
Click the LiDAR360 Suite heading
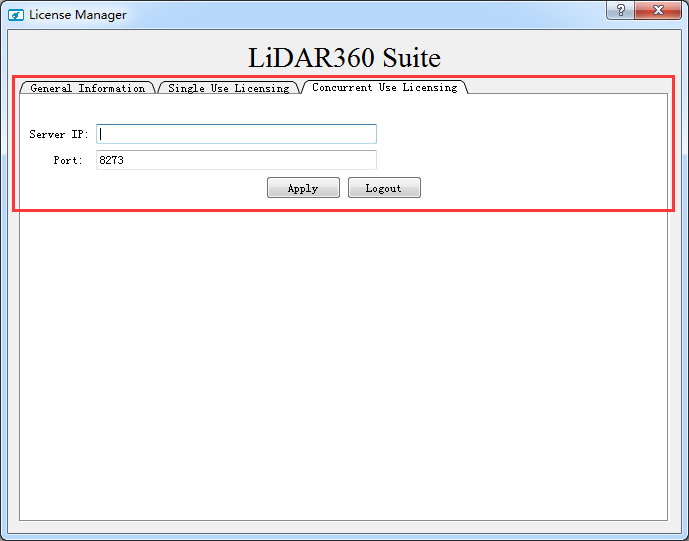(344, 58)
